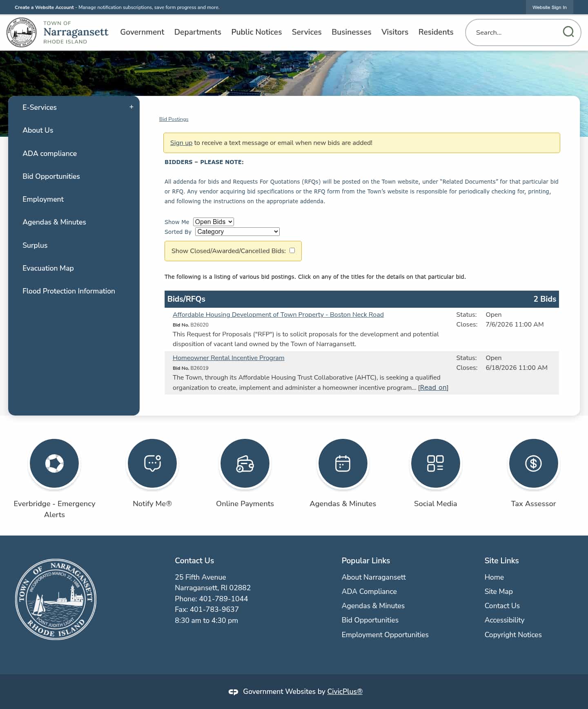Click Notify Me® label text
The image size is (588, 709).
[152, 504]
